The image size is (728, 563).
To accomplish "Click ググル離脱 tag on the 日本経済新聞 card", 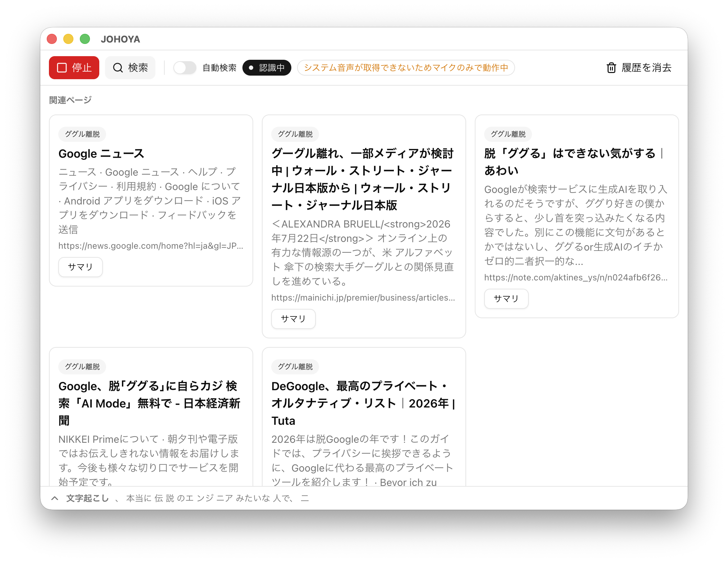I will (x=82, y=367).
